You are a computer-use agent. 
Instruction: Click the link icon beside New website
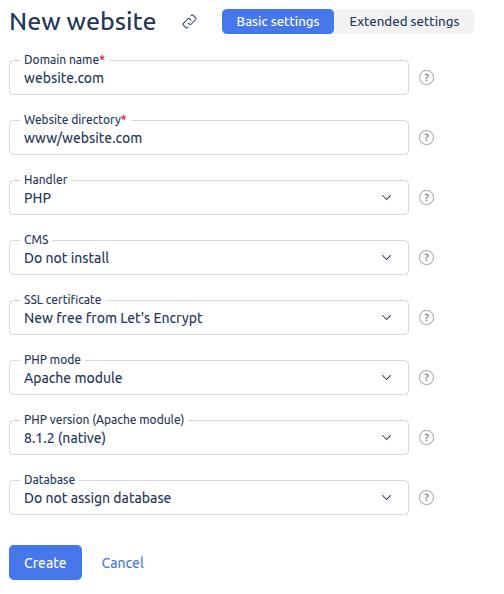click(x=189, y=22)
